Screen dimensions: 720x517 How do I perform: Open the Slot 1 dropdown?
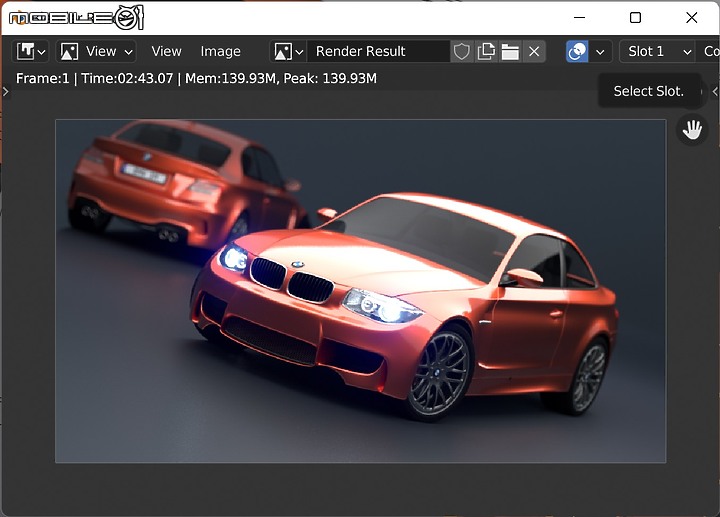[657, 51]
